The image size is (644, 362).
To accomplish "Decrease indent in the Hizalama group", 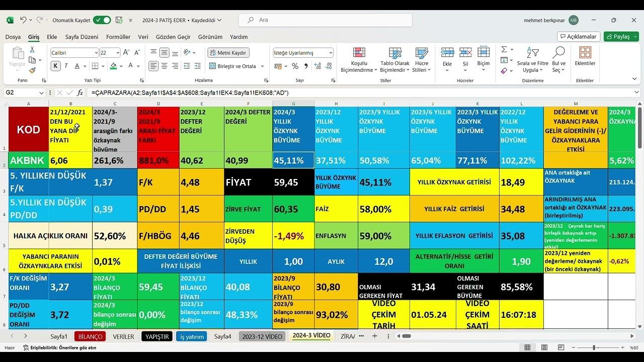I will coord(187,66).
